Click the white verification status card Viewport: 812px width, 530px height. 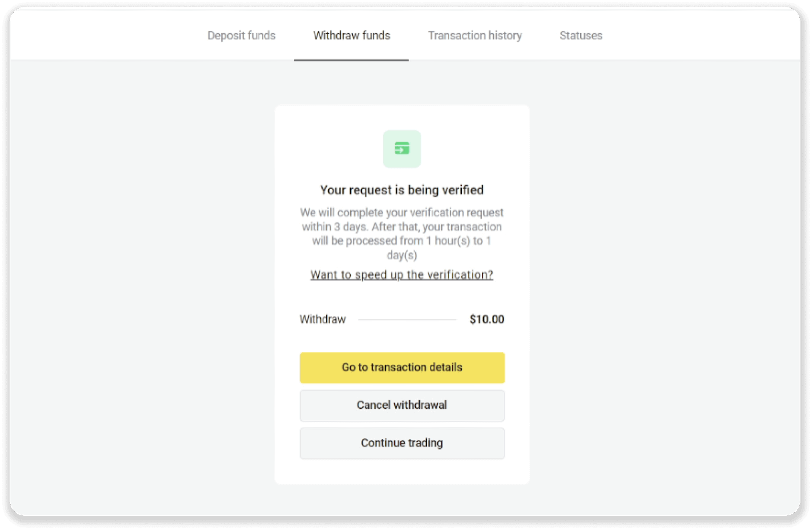[x=401, y=294]
